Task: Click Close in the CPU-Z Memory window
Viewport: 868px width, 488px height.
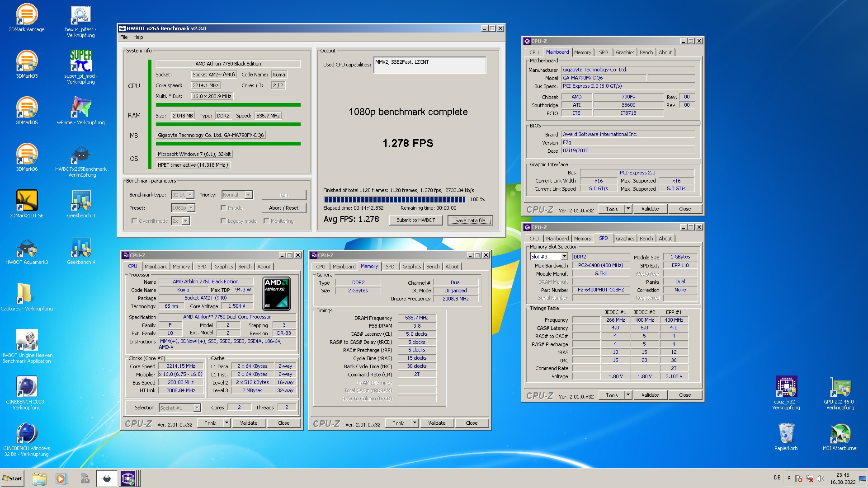Action: coord(472,423)
